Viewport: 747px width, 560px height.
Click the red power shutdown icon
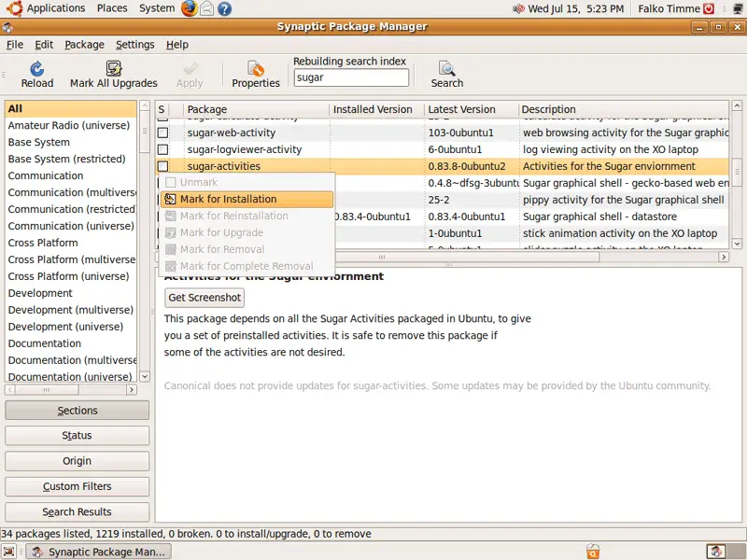tap(709, 8)
